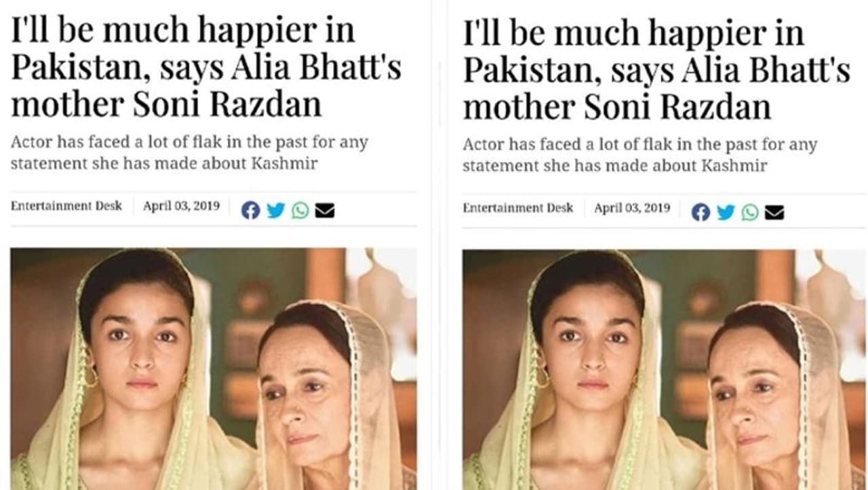Open the right article's Soni Razdan headline
868x490 pixels.
(656, 70)
